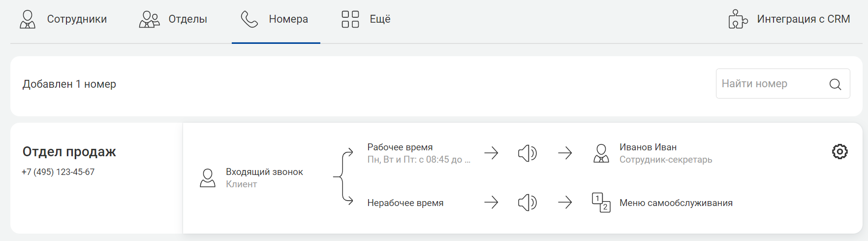Click the CRM integration puzzle icon
The width and height of the screenshot is (868, 241).
coord(738,19)
